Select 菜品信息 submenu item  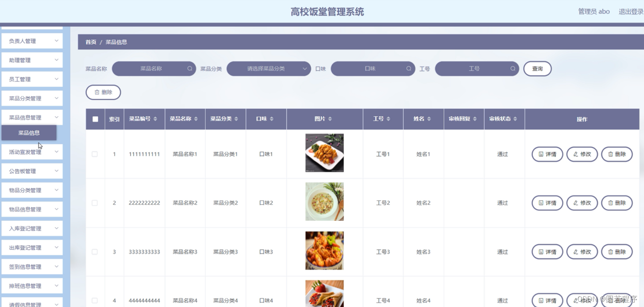pos(29,133)
